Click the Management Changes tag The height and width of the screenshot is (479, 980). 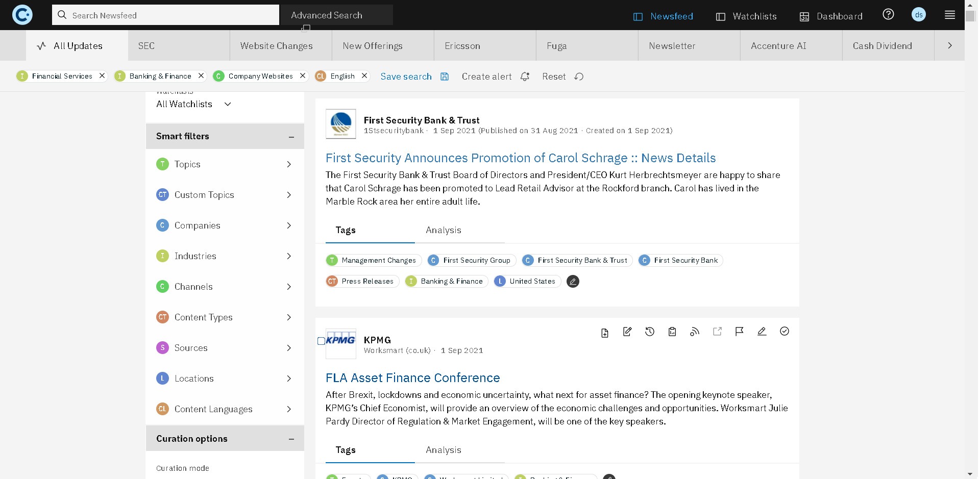tap(374, 261)
